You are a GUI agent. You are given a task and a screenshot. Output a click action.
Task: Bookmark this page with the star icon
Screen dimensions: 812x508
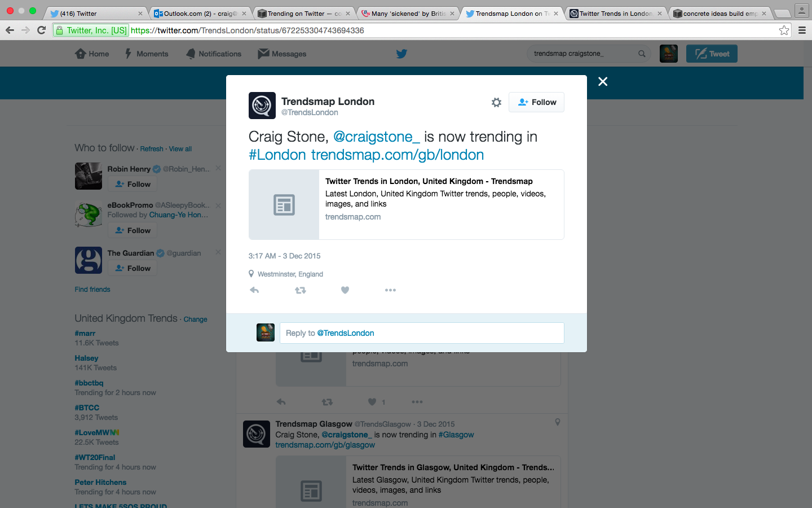pyautogui.click(x=784, y=30)
